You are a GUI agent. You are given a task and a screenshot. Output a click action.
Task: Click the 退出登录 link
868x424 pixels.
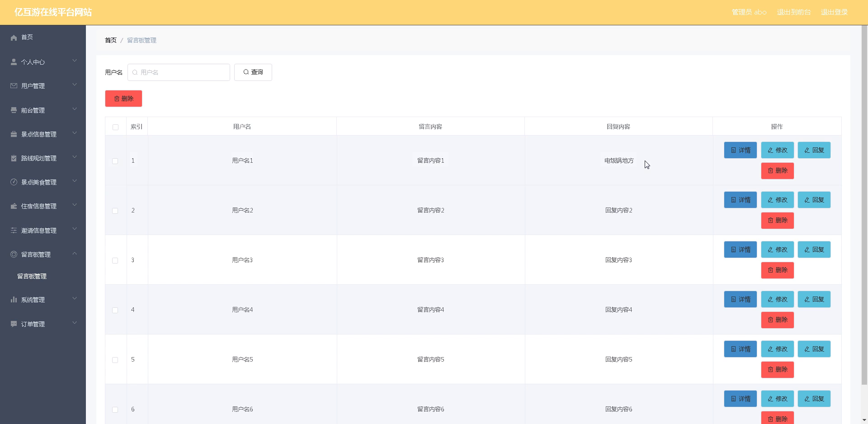click(x=834, y=12)
